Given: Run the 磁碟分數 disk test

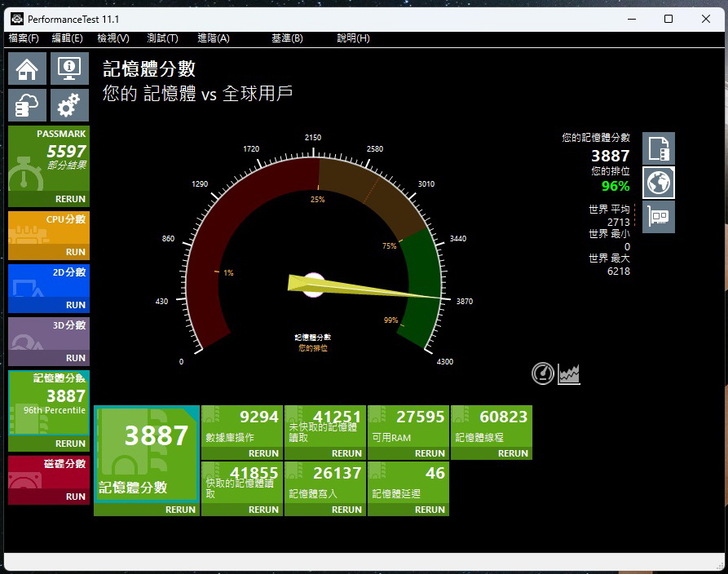Looking at the screenshot, I should pyautogui.click(x=75, y=496).
